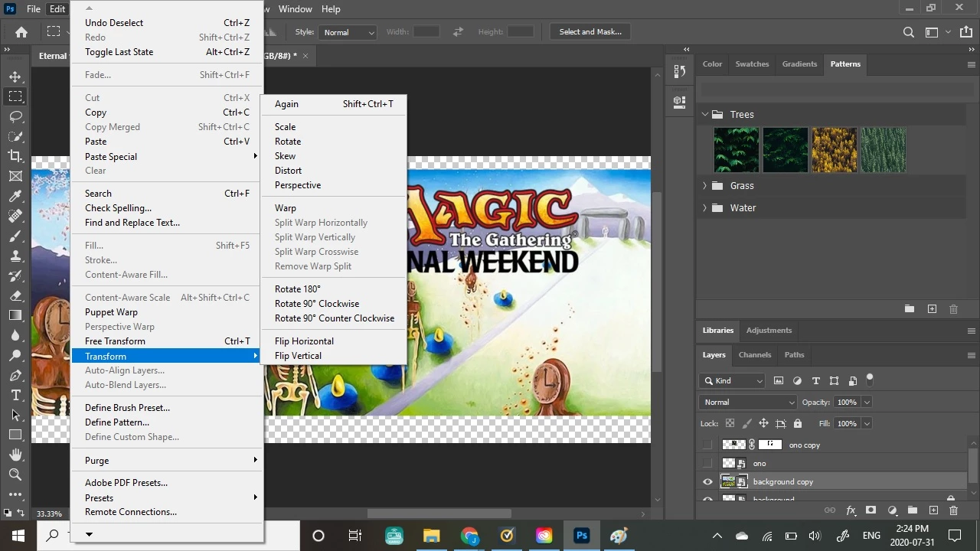
Task: Lock image pixels with brush icon
Action: tap(746, 423)
